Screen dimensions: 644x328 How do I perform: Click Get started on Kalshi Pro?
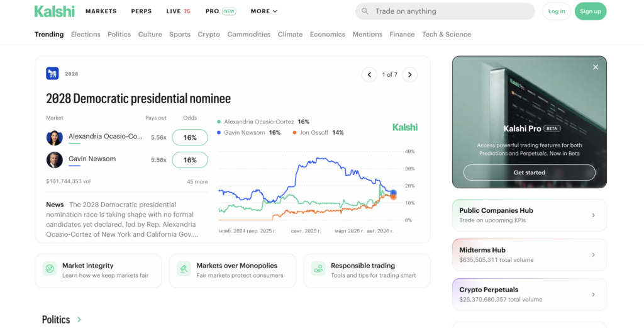530,172
